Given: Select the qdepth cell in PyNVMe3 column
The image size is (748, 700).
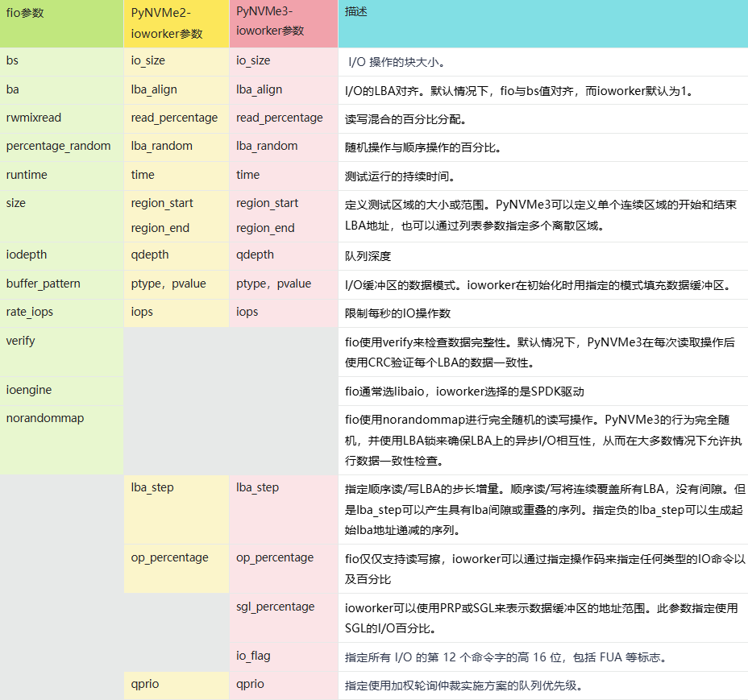Looking at the screenshot, I should [x=254, y=255].
